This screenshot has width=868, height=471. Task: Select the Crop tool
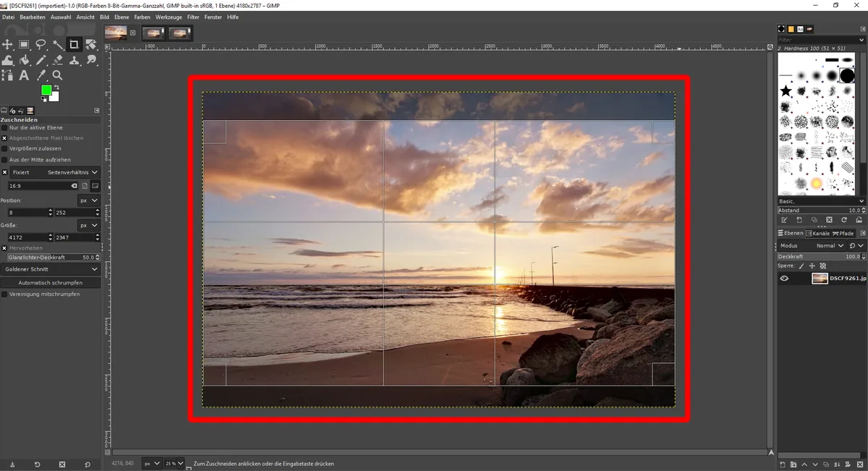(74, 45)
